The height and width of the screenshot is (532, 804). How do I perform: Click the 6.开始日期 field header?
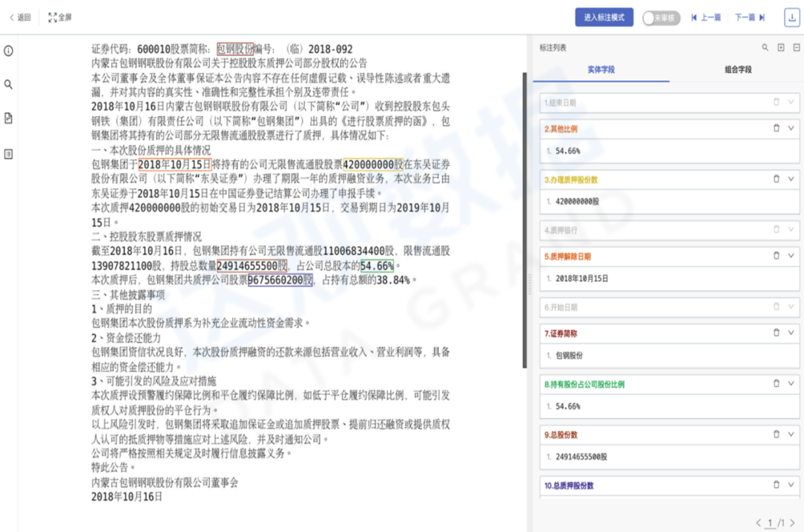click(669, 307)
